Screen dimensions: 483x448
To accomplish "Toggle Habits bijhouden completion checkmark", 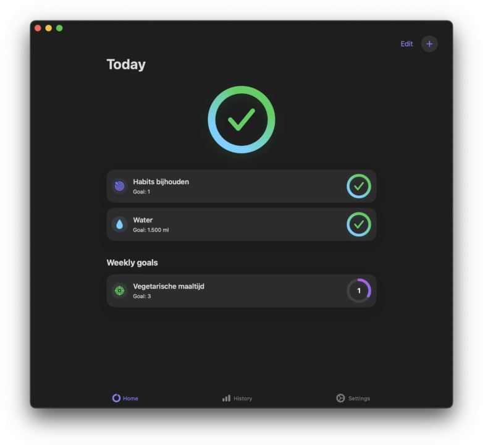I will click(x=359, y=186).
